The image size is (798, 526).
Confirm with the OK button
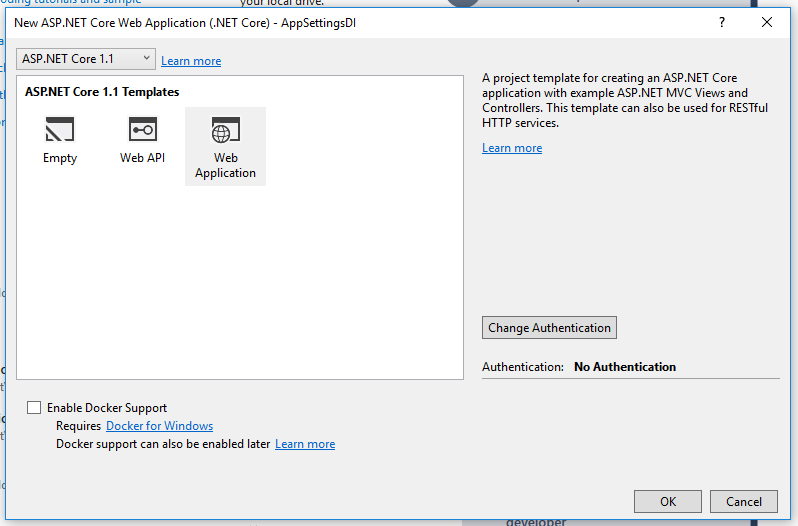point(668,502)
